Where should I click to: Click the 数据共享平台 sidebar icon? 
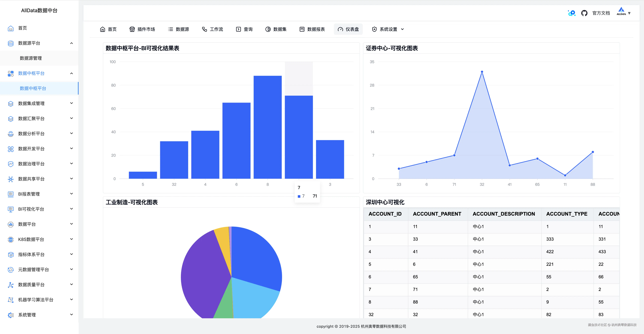click(x=10, y=179)
